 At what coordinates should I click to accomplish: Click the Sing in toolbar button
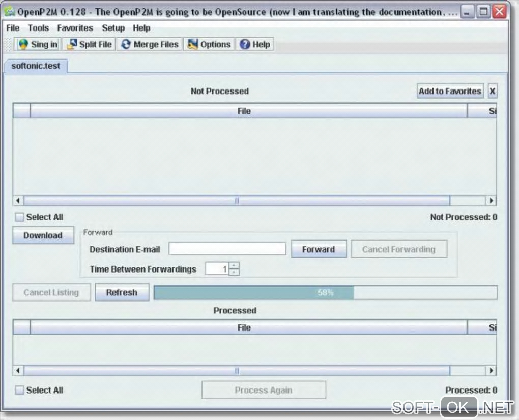coord(37,44)
